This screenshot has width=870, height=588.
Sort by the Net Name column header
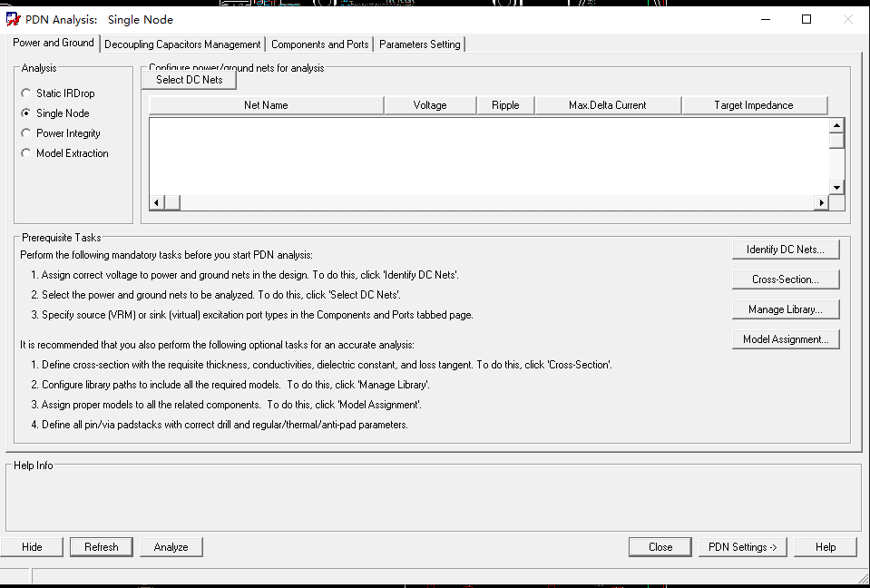265,104
